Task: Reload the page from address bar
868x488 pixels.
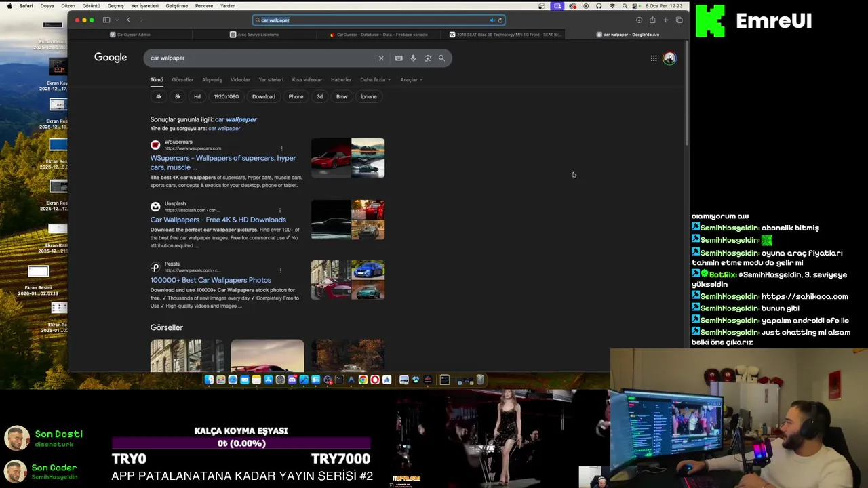Action: coord(500,20)
